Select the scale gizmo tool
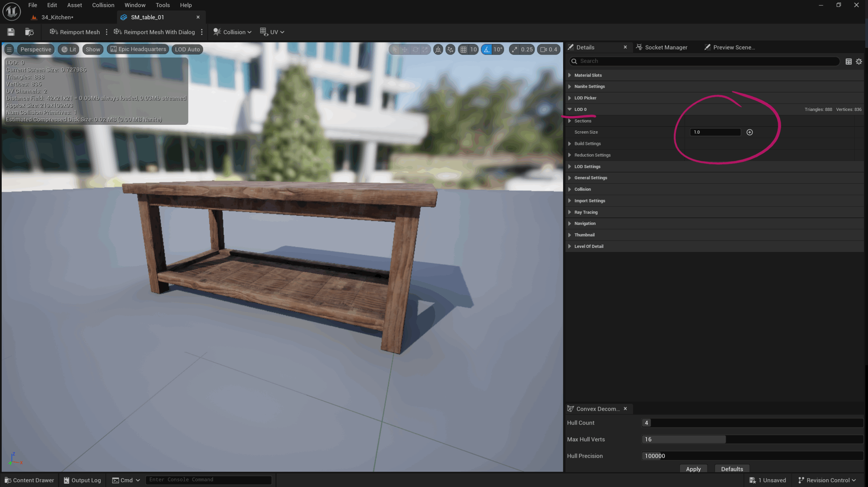The image size is (868, 487). coord(425,50)
